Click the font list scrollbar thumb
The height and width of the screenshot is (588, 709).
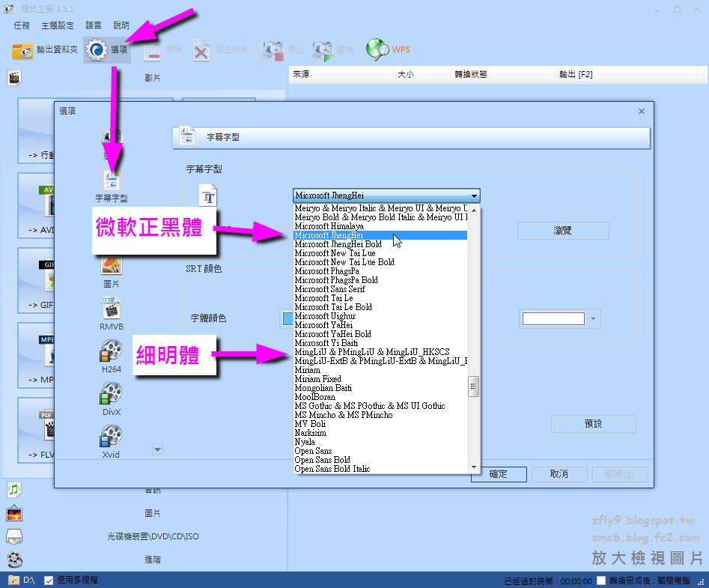(474, 387)
